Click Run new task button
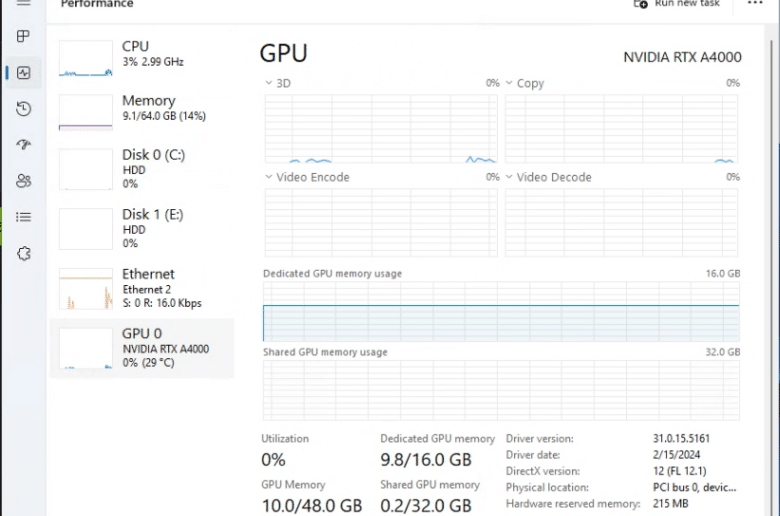This screenshot has width=780, height=516. (x=677, y=4)
